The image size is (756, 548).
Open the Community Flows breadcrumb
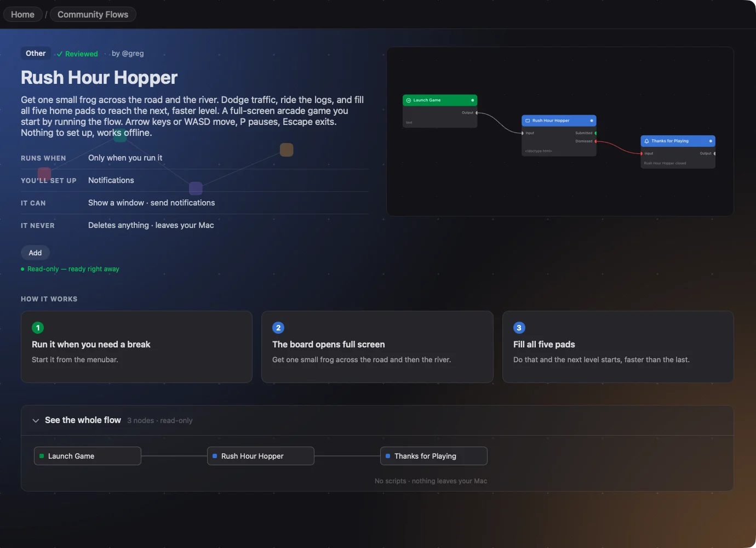(93, 14)
